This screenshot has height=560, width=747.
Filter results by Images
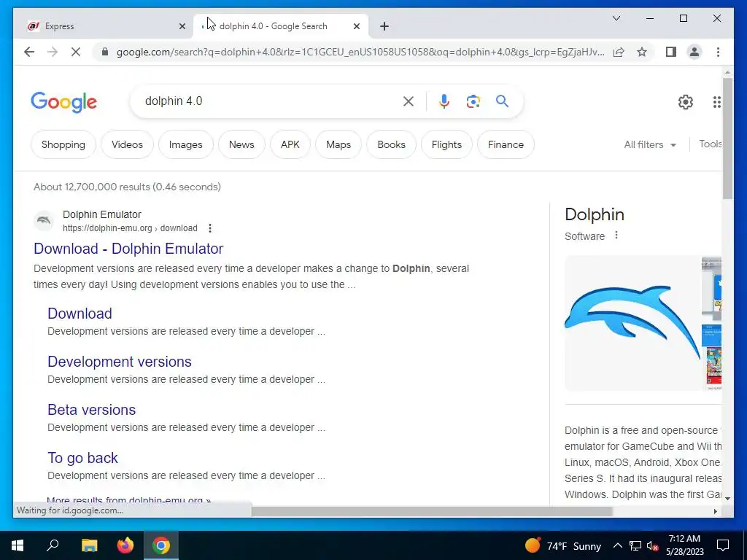[186, 144]
